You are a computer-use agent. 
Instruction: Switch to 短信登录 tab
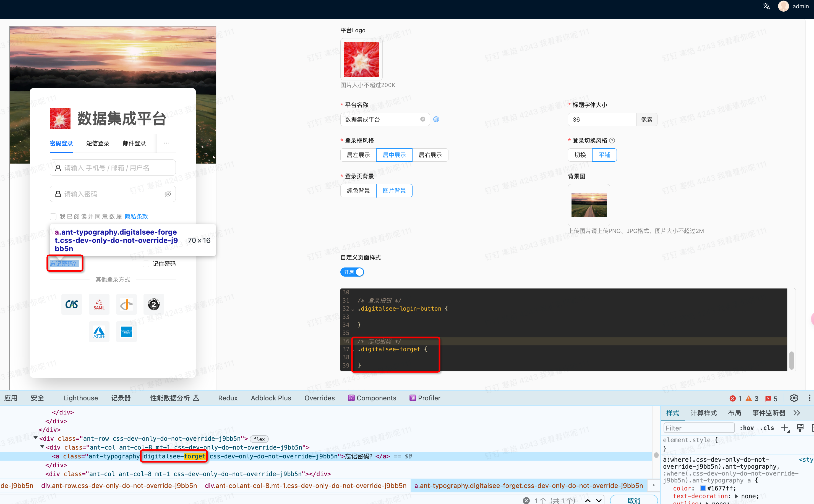[98, 143]
